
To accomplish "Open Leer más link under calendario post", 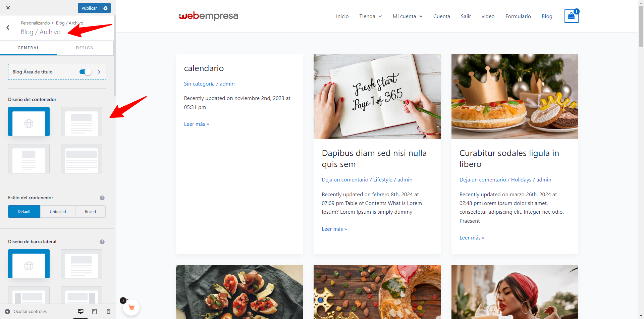I will (197, 124).
